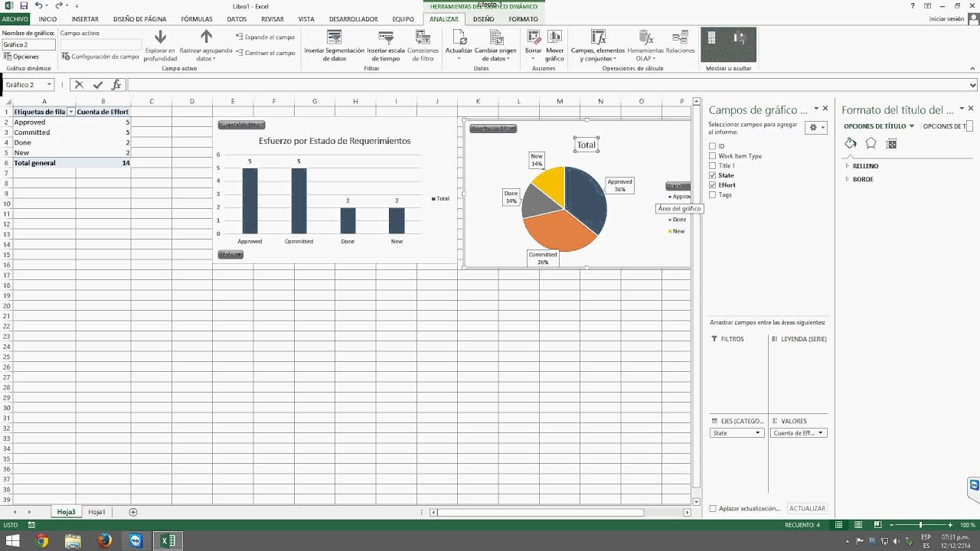Click the Relaciones icon
The image size is (980, 551).
coord(680,37)
